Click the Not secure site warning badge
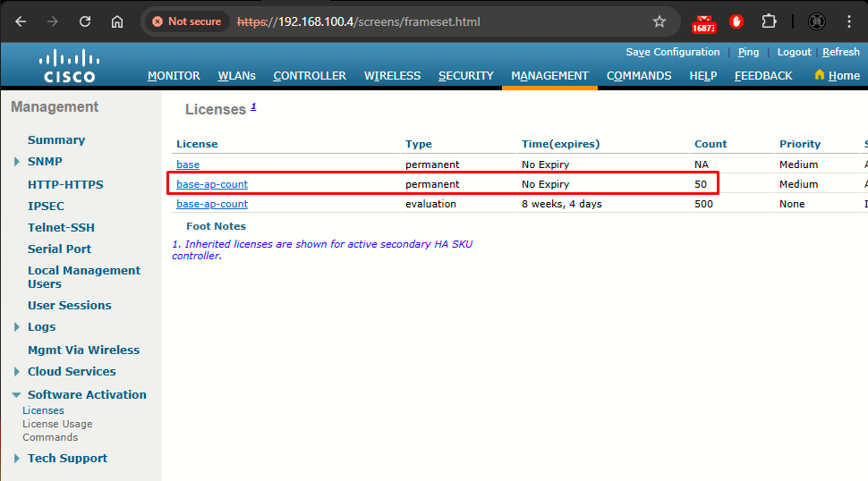 click(x=186, y=21)
